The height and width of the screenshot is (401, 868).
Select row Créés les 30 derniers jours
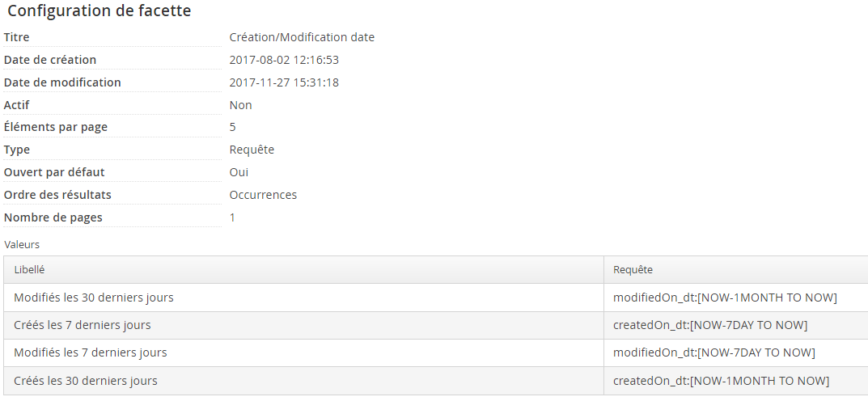[436, 381]
